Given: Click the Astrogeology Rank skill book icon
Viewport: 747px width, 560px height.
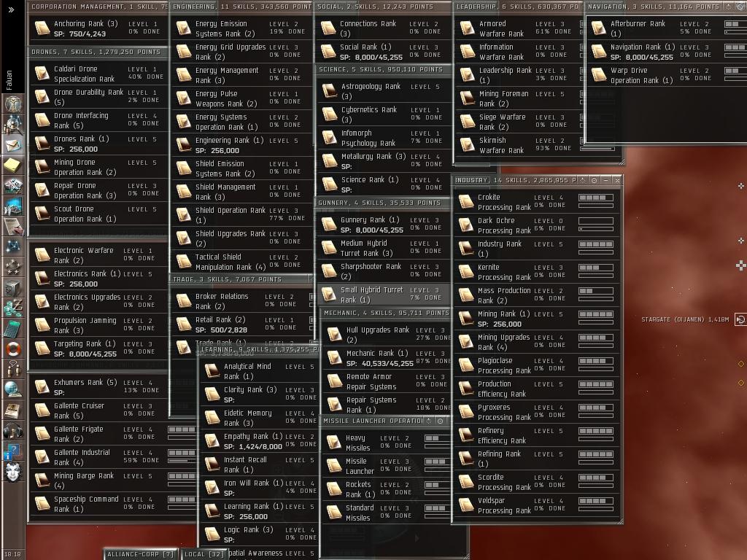Looking at the screenshot, I should click(x=329, y=91).
